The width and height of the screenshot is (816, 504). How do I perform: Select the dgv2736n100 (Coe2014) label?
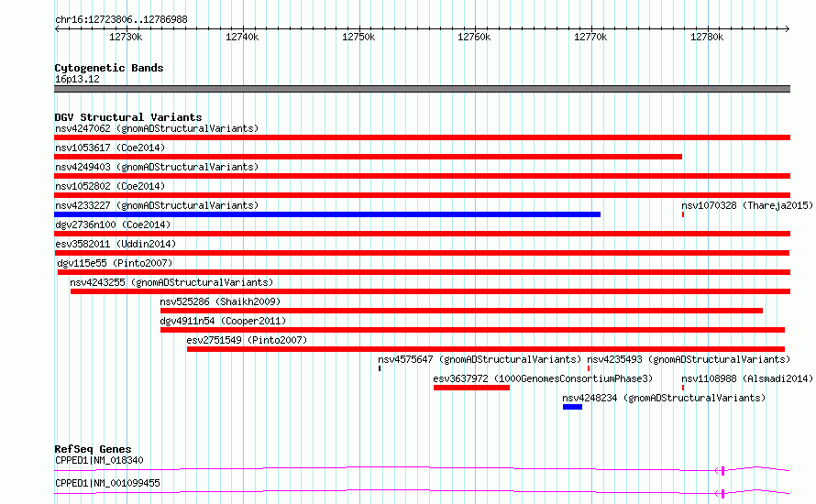tap(113, 225)
